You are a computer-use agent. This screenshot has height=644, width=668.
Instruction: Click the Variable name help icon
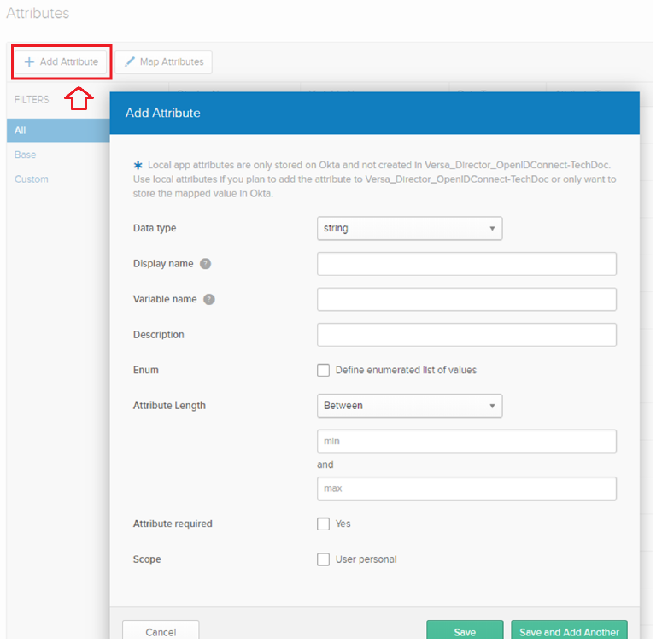pyautogui.click(x=209, y=300)
